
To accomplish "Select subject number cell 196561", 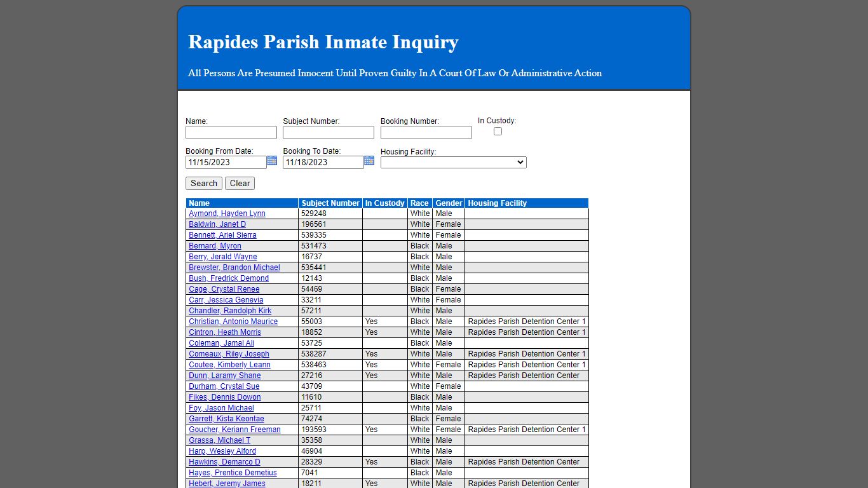I will click(x=330, y=224).
